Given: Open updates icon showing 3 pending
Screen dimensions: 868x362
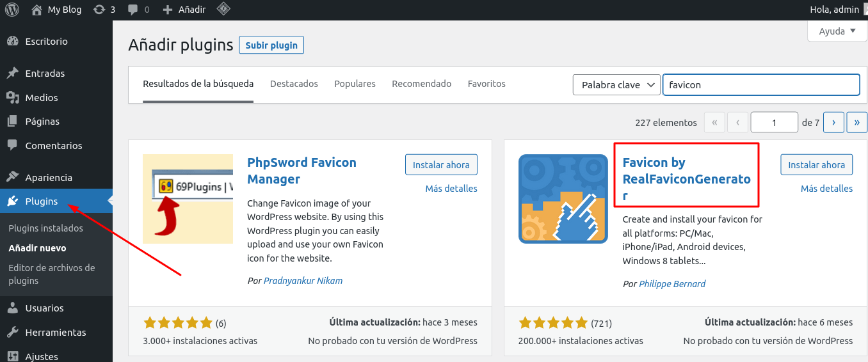Looking at the screenshot, I should coord(104,10).
